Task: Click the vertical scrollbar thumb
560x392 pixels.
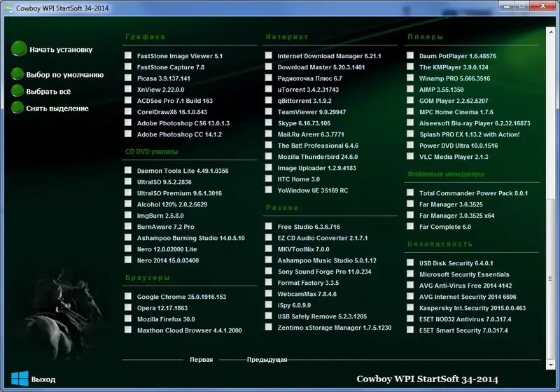Action: pyautogui.click(x=550, y=279)
